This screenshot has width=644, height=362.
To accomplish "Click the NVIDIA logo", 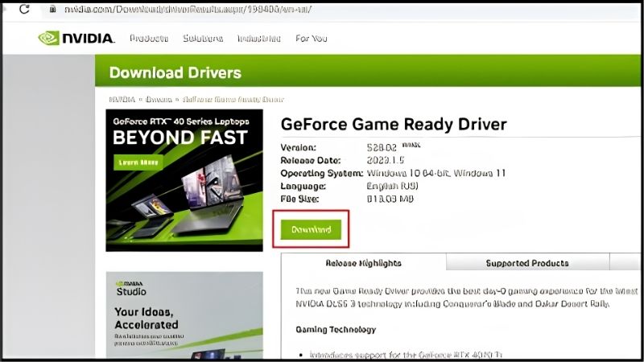I will [76, 38].
